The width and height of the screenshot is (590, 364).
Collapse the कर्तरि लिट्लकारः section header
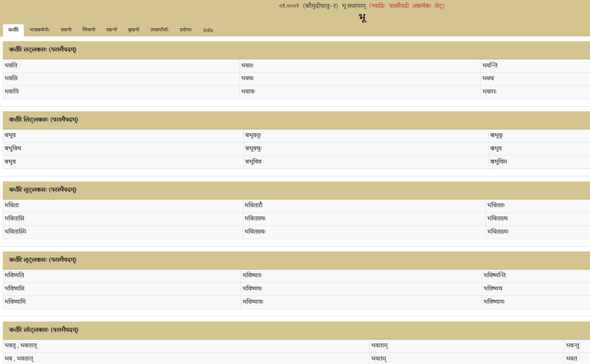coord(43,120)
